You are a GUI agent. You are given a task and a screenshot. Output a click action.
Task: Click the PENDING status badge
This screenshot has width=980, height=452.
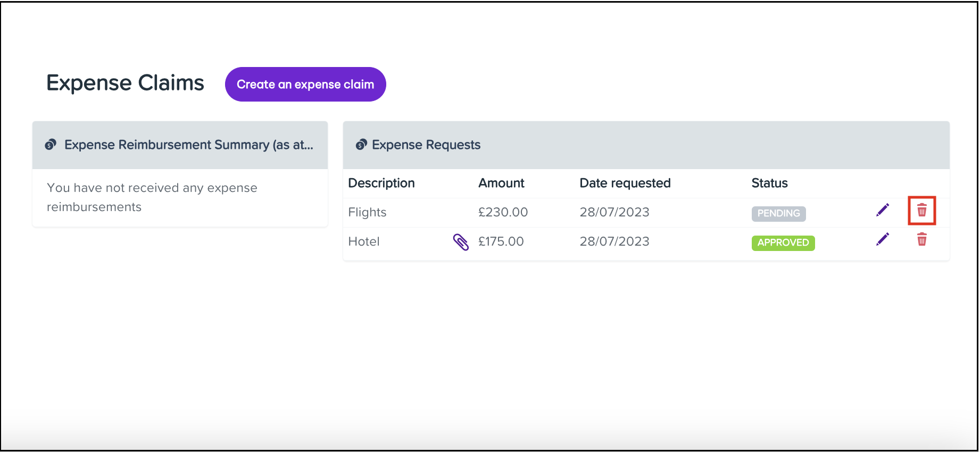pos(778,213)
